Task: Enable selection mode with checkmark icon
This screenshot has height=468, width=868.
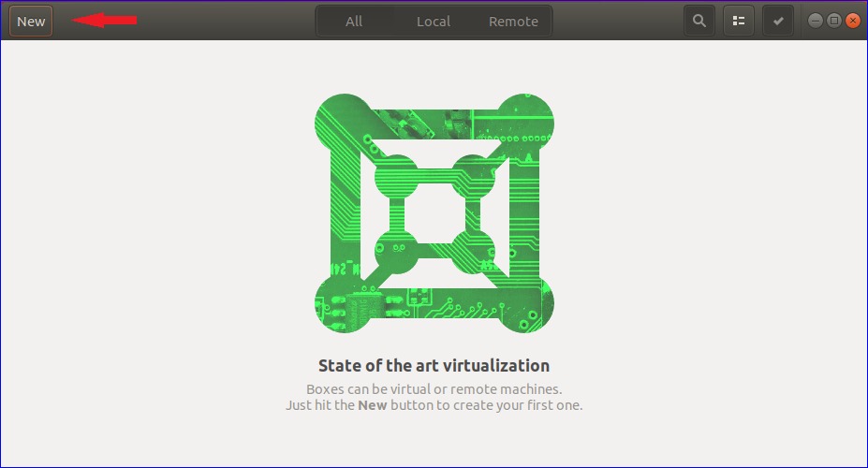Action: (778, 21)
